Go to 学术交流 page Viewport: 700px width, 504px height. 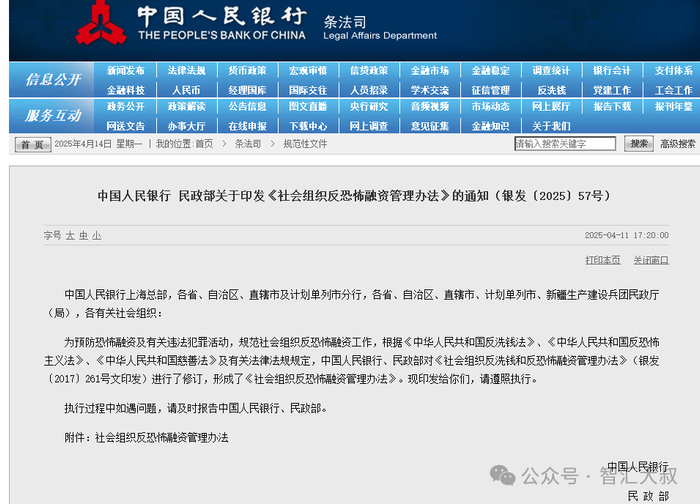pos(429,90)
